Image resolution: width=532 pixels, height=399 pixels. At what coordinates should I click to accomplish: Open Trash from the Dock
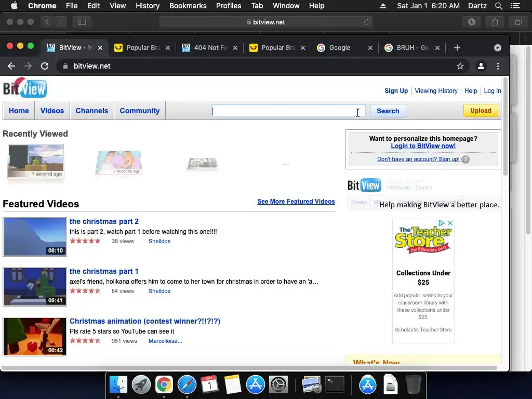tap(413, 385)
